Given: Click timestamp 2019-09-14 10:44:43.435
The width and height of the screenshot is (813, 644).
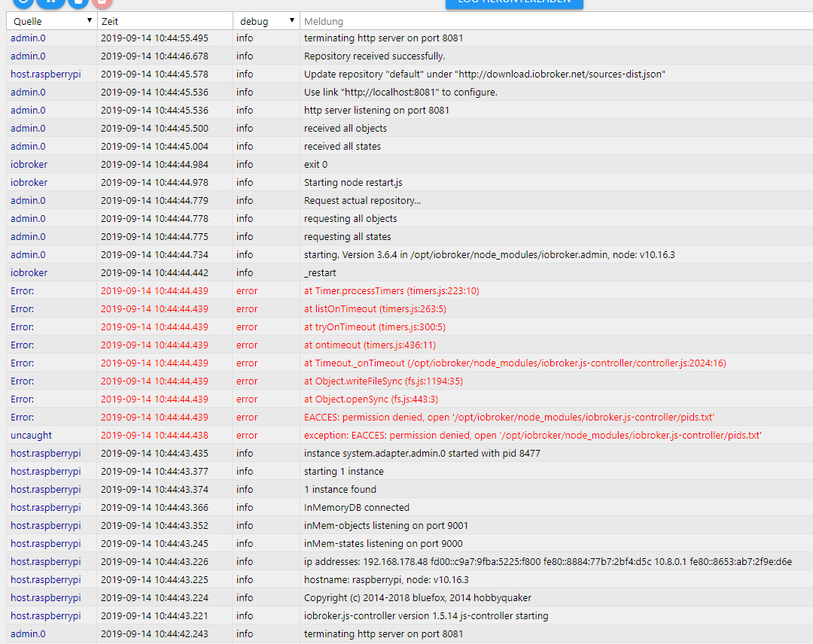Looking at the screenshot, I should 154,454.
